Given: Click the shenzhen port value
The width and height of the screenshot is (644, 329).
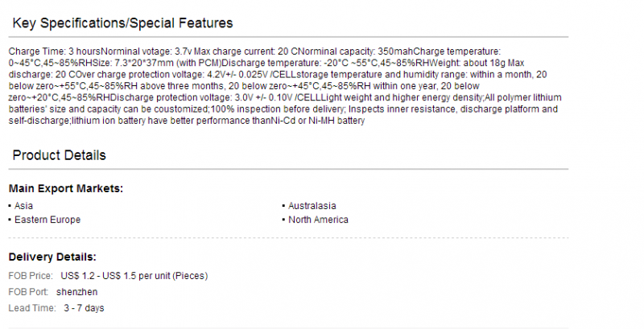Looking at the screenshot, I should (x=76, y=292).
